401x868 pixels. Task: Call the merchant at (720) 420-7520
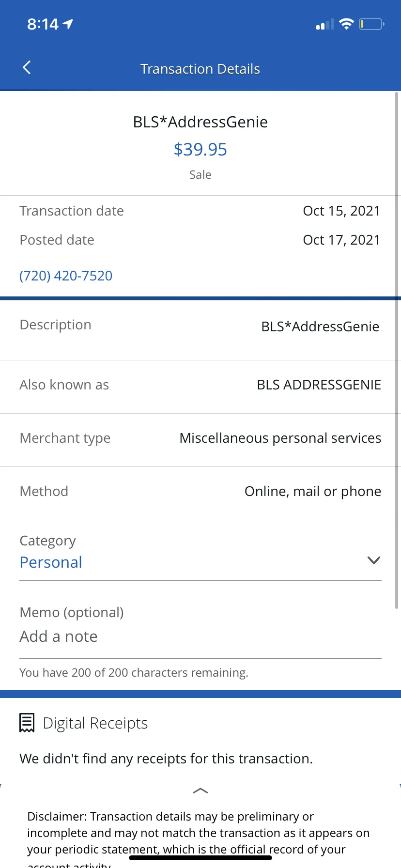tap(66, 276)
